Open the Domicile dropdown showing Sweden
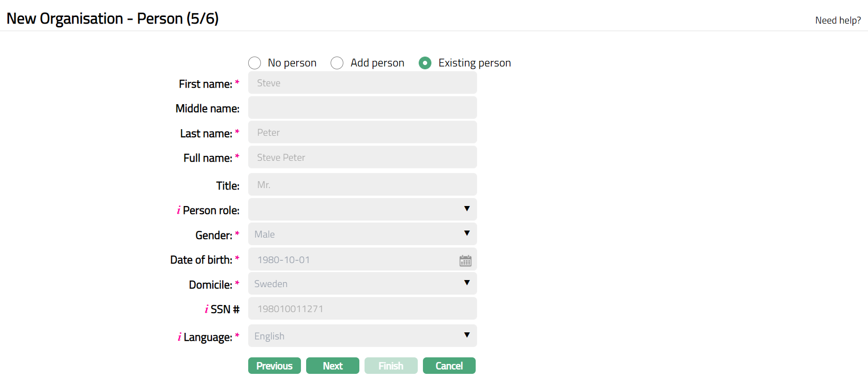 pos(362,284)
